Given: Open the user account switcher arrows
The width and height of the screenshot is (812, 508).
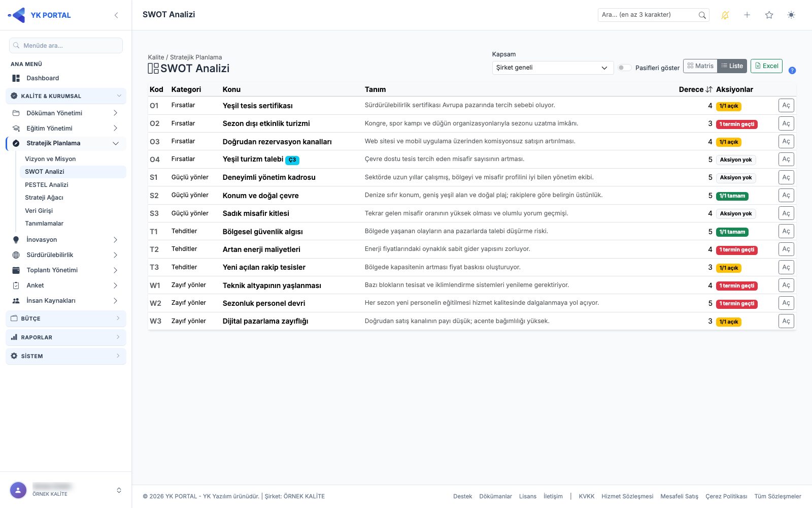Looking at the screenshot, I should point(119,490).
